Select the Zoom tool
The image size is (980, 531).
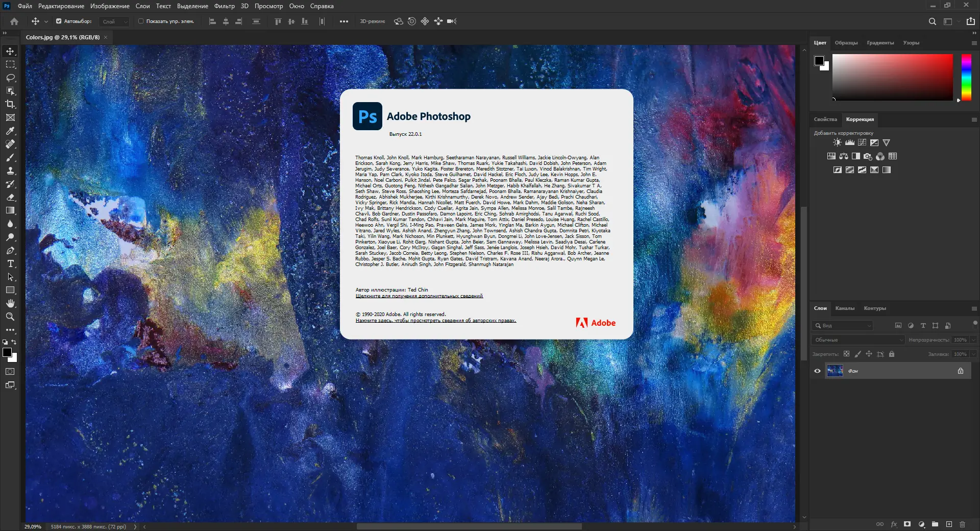point(10,317)
